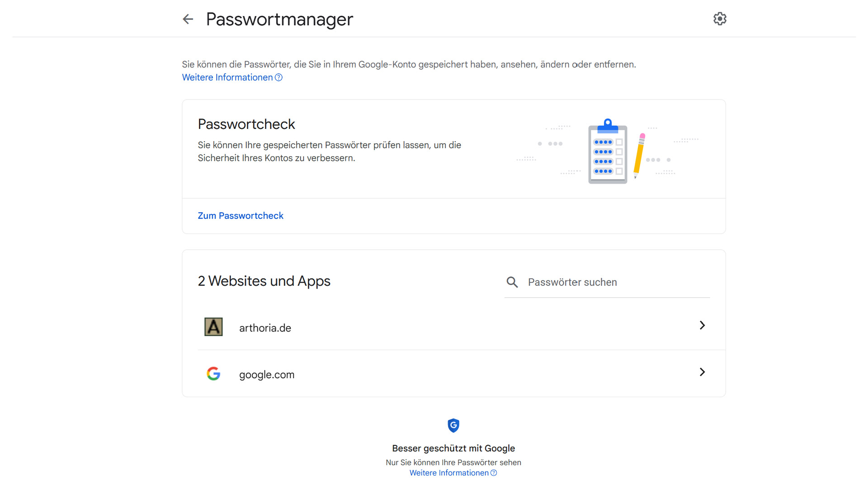Viewport: 868px width, 489px height.
Task: Open the arthoria.de saved password entry
Action: 454,327
